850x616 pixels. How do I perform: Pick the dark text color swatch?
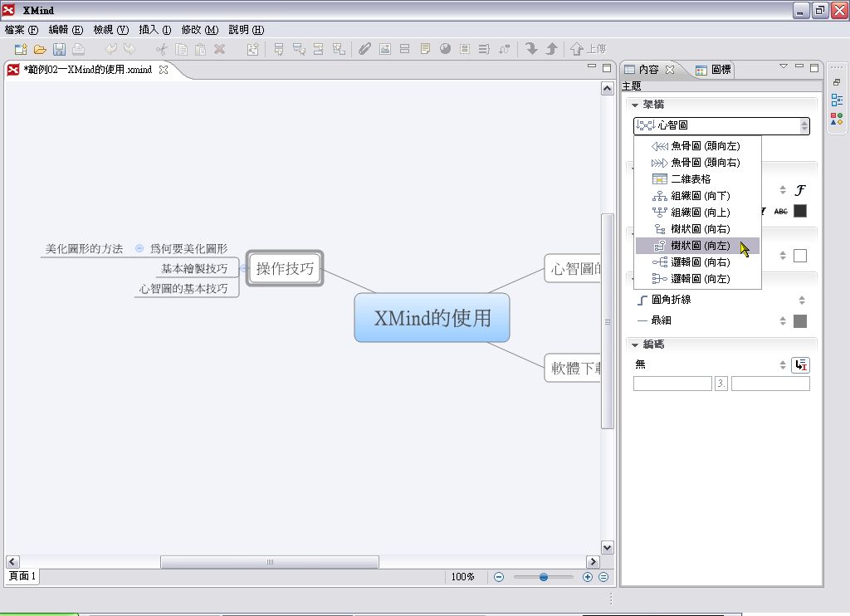pos(800,211)
